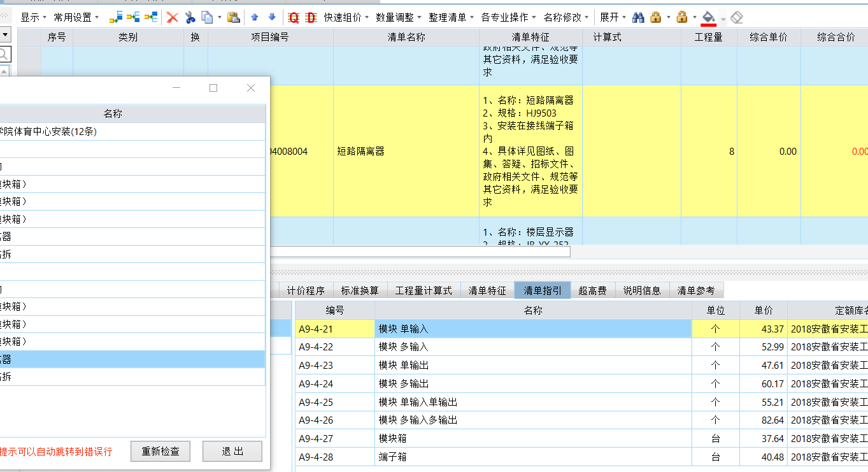868x472 pixels.
Task: Delete selected row with red X icon
Action: click(172, 17)
